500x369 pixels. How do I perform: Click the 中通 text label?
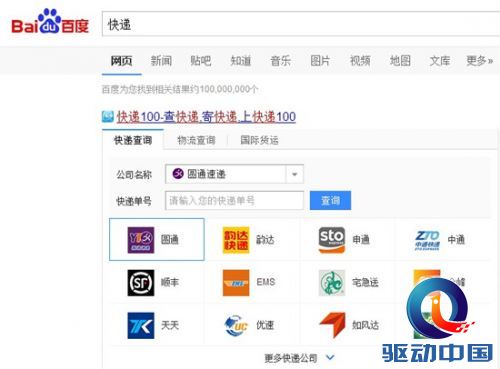click(x=456, y=240)
